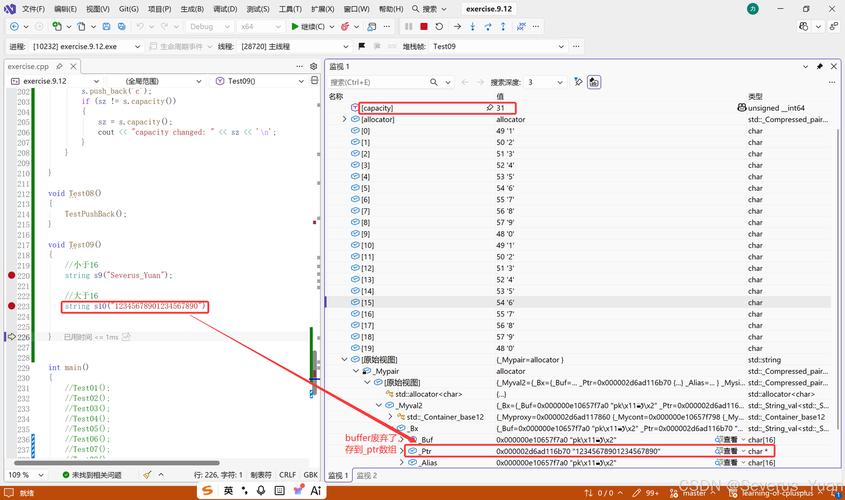Click the Restart debugging circular arrow icon
The height and width of the screenshot is (500, 845).
pyautogui.click(x=439, y=26)
